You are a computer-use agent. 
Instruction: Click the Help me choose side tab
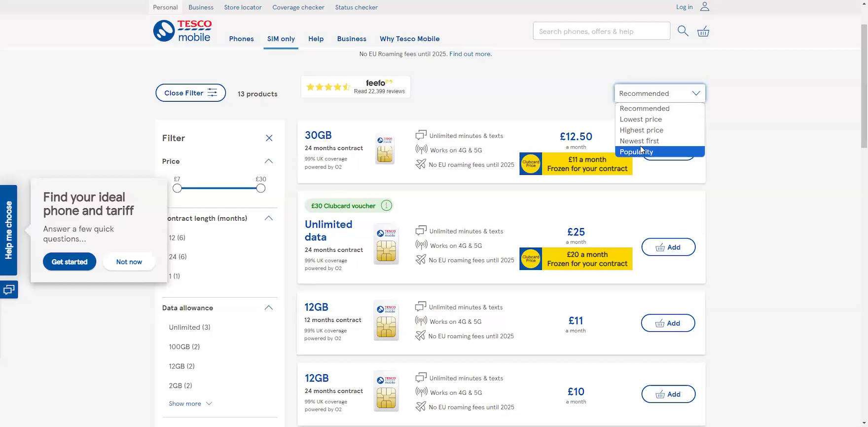(9, 230)
